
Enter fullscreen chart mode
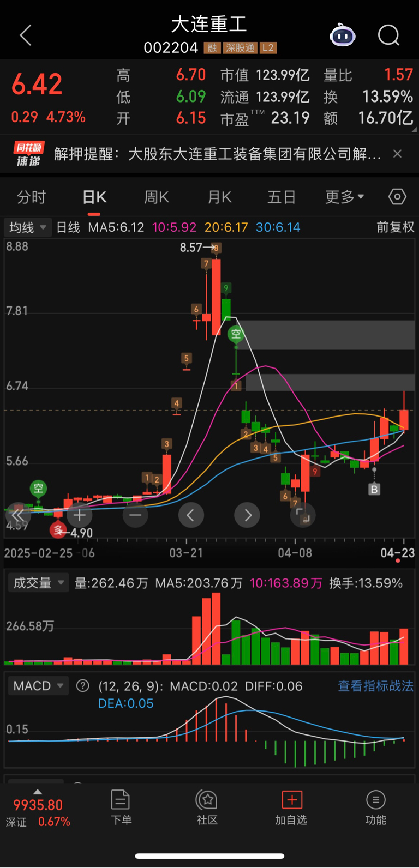(303, 515)
